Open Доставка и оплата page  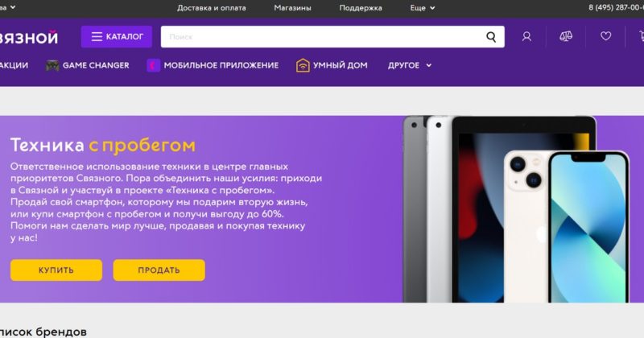[x=212, y=8]
